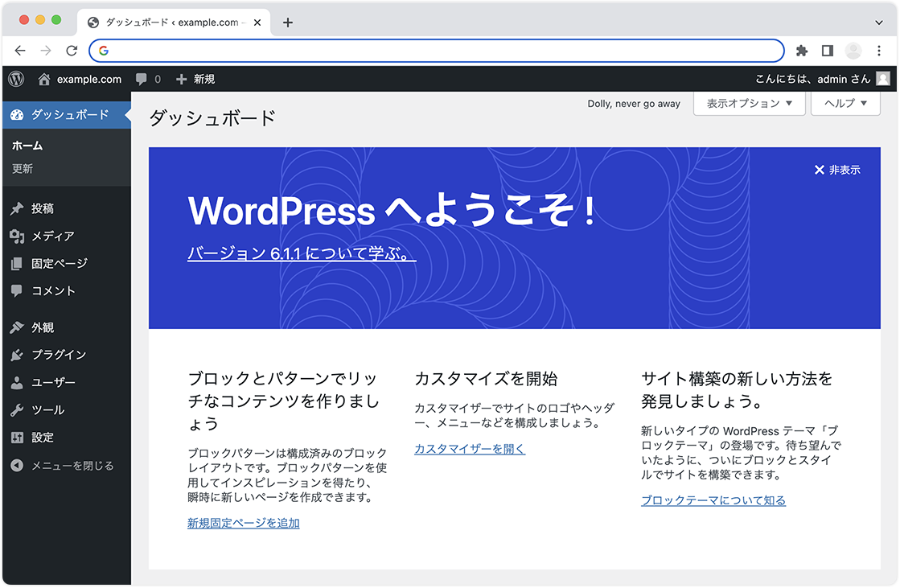Click the ダッシュボード gauge icon in sidebar

click(17, 115)
